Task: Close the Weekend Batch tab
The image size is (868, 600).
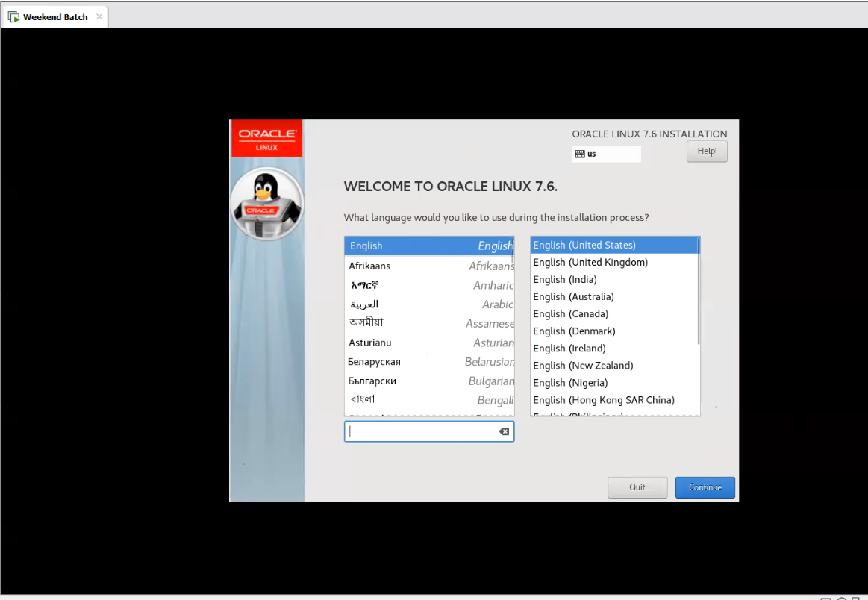Action: pyautogui.click(x=99, y=16)
